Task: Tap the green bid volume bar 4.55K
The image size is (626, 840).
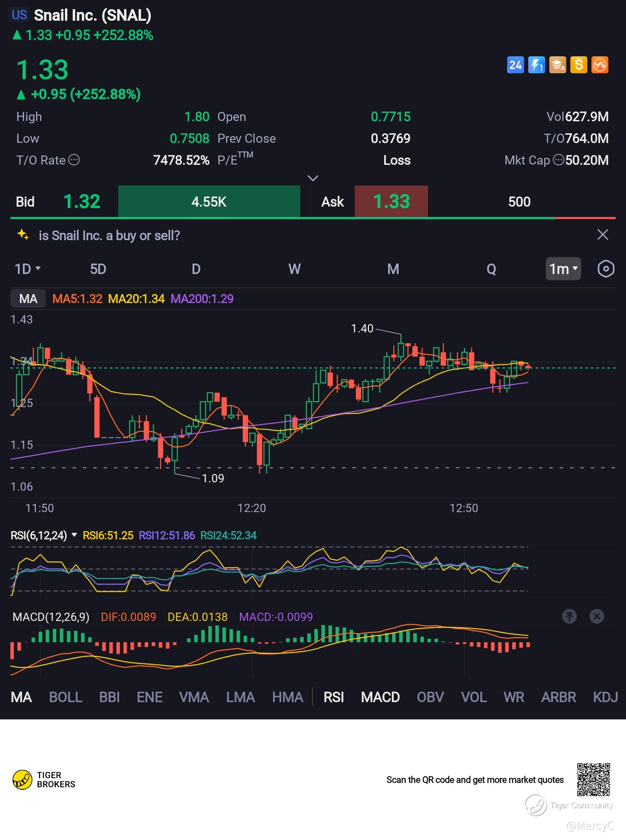Action: 209,201
